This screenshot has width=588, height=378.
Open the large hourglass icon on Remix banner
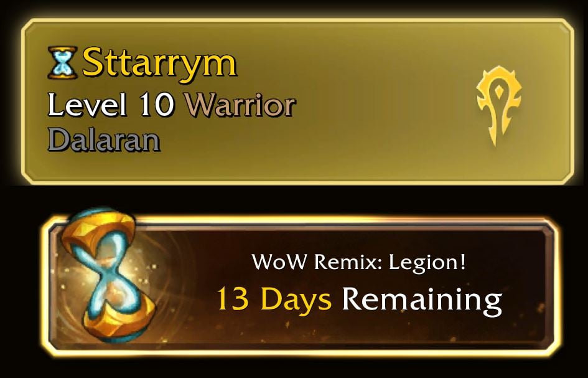pyautogui.click(x=109, y=274)
